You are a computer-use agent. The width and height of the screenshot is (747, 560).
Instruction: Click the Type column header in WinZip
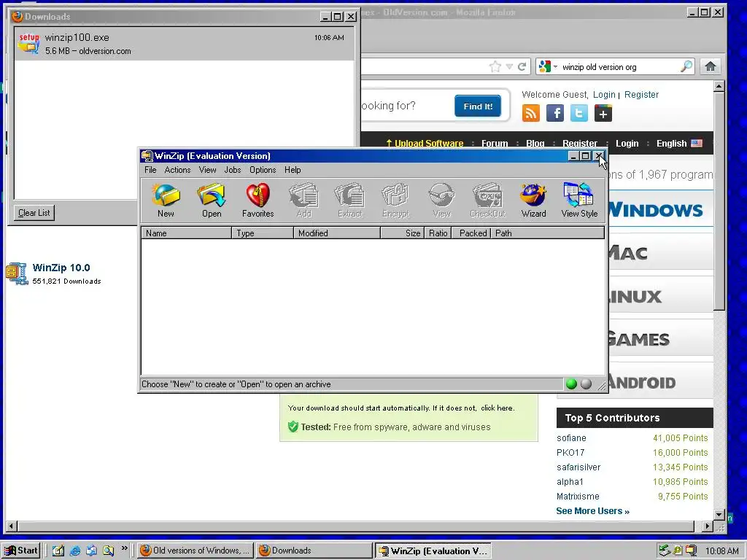coord(263,233)
